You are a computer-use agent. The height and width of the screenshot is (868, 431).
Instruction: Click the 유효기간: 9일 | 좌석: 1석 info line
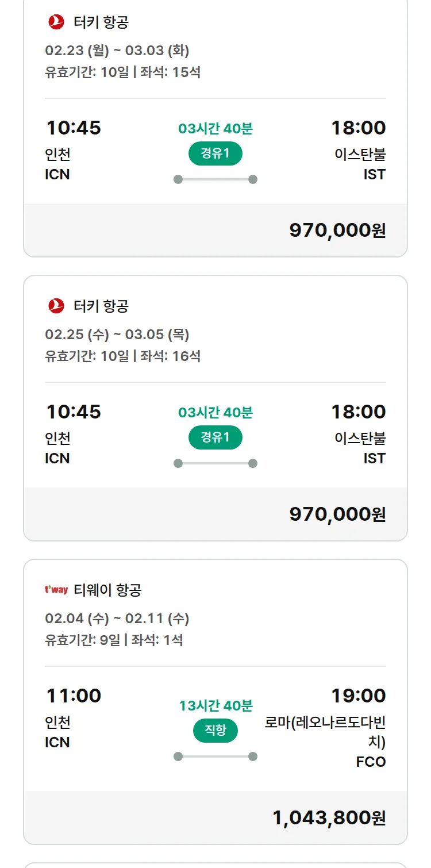tap(114, 640)
